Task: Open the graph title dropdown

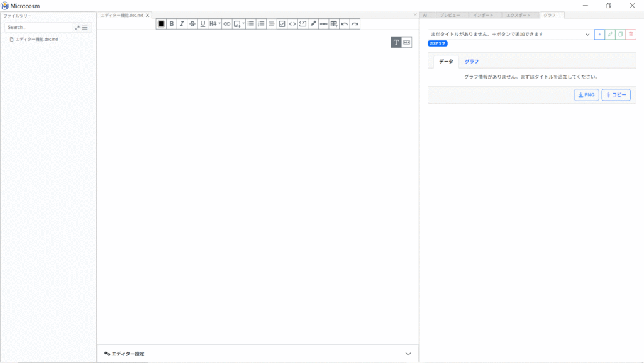Action: [x=509, y=35]
